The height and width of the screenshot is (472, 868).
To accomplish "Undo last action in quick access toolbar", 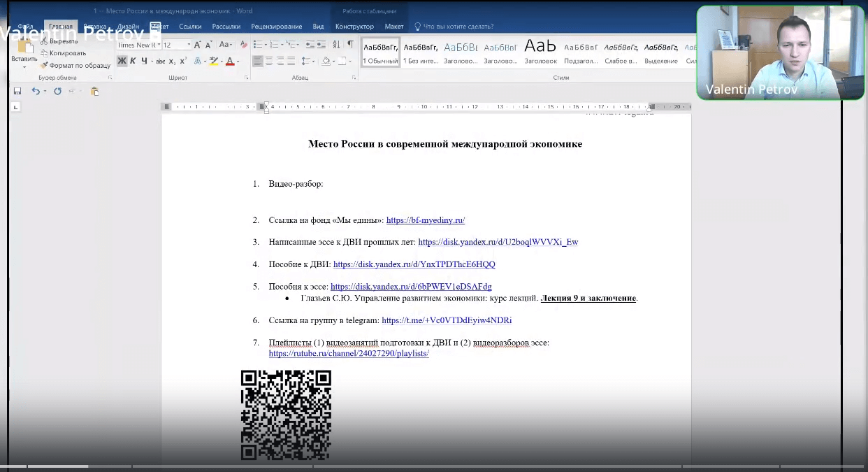I will click(35, 91).
